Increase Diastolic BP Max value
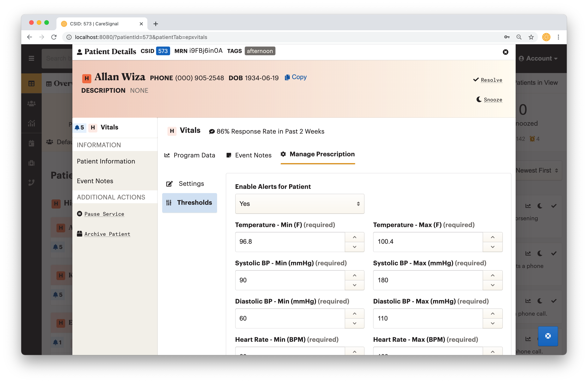This screenshot has height=383, width=588. (x=493, y=314)
